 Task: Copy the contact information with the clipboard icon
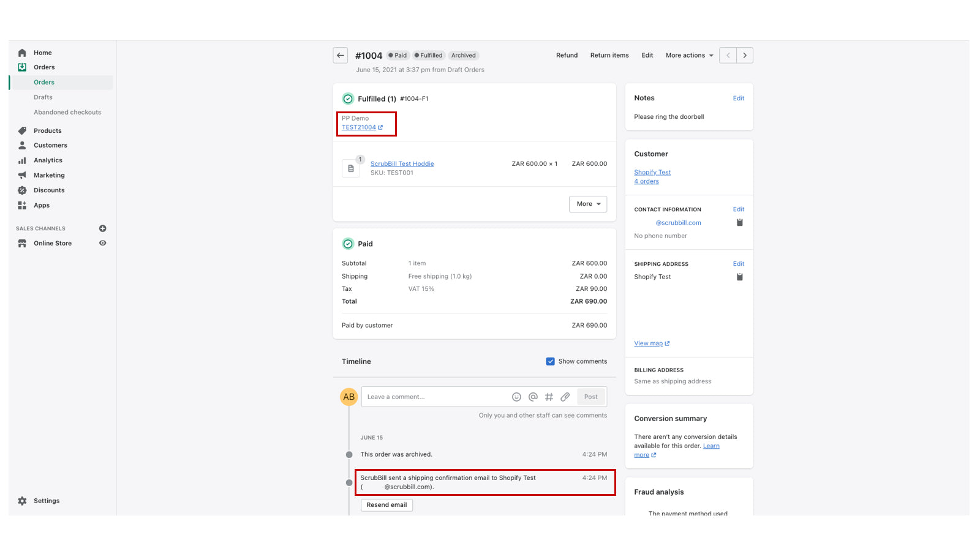tap(739, 223)
